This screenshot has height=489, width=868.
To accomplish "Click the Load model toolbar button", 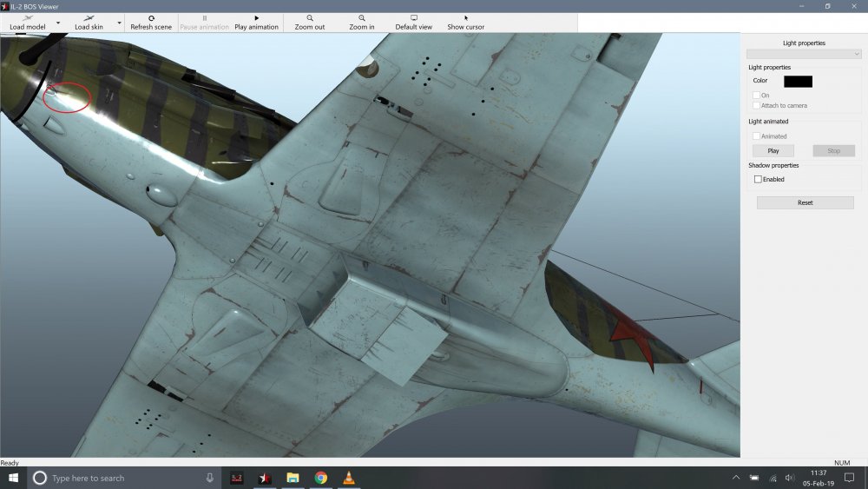I will coord(27,22).
